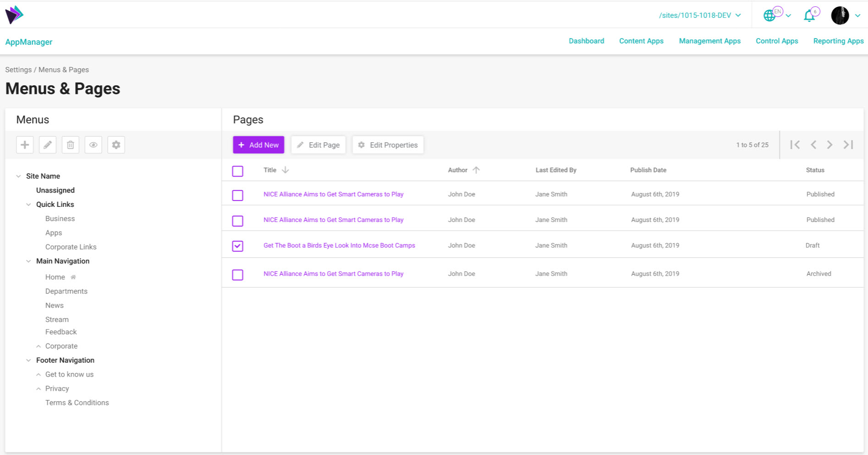Go to Settings in the breadcrumb
The image size is (868, 455).
18,70
